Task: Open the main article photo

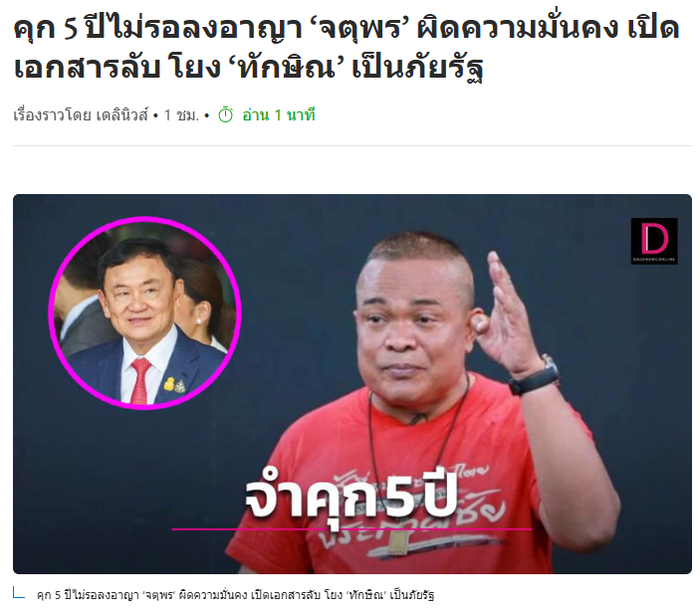Action: point(352,384)
